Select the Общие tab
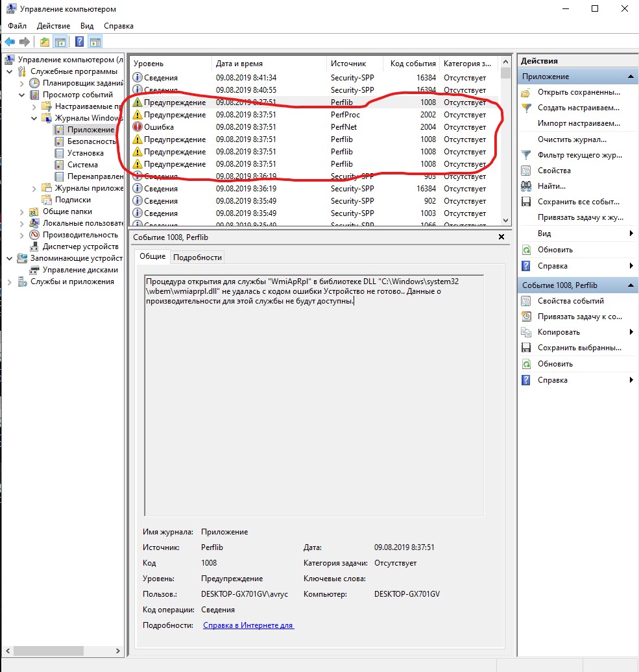The height and width of the screenshot is (672, 639). click(152, 256)
